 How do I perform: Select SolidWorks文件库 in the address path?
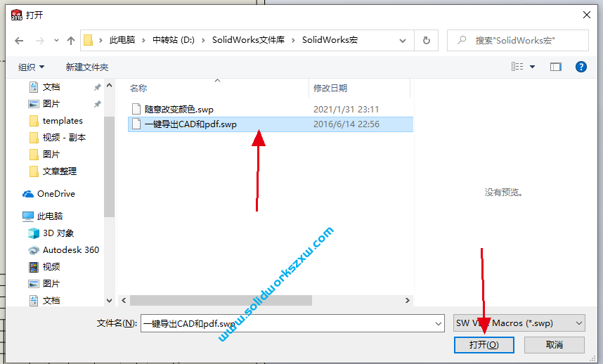tap(248, 40)
